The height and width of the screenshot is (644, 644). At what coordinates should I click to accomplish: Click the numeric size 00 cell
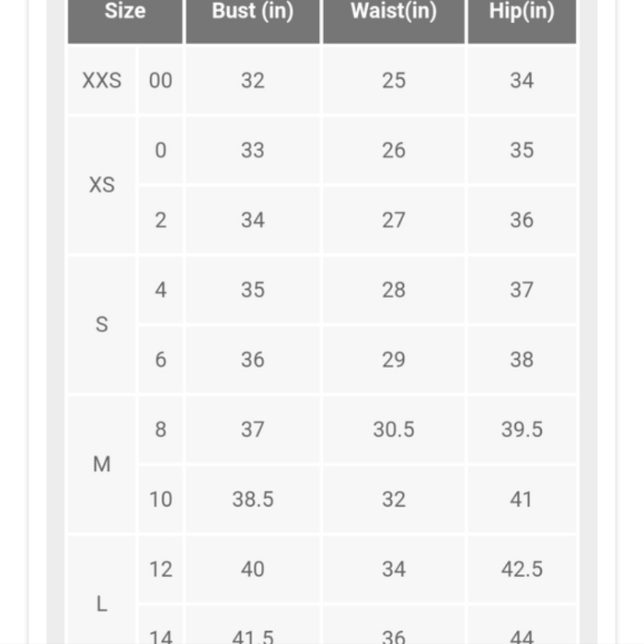(x=160, y=80)
